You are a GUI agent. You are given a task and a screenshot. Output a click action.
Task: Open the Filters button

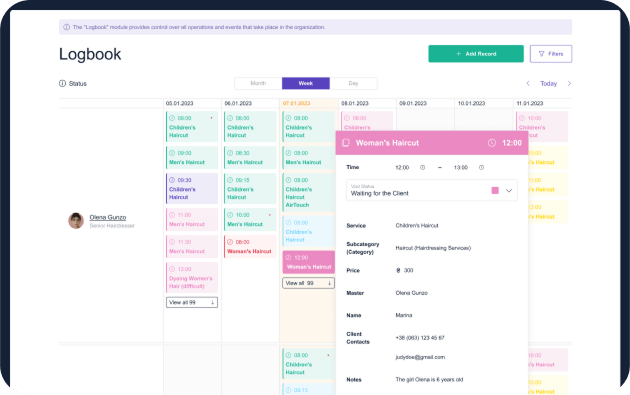point(550,54)
